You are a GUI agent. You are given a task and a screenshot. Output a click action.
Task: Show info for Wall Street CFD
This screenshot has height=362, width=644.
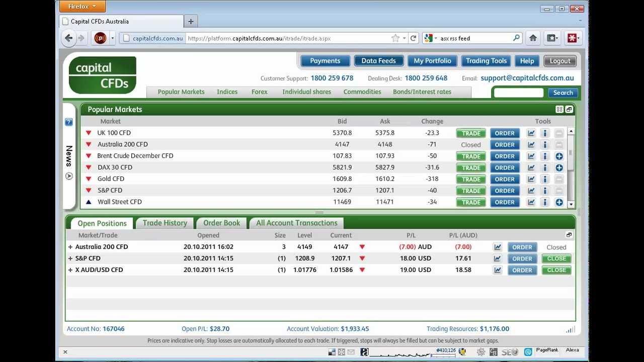544,202
